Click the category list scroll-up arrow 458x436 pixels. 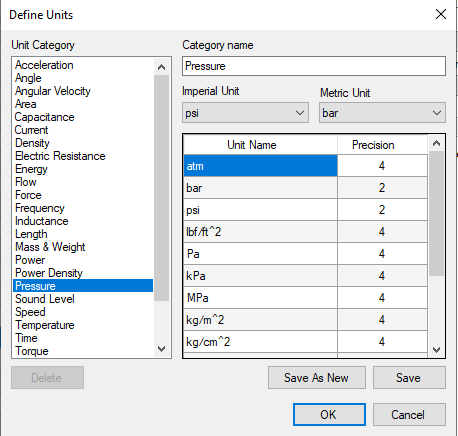[162, 67]
